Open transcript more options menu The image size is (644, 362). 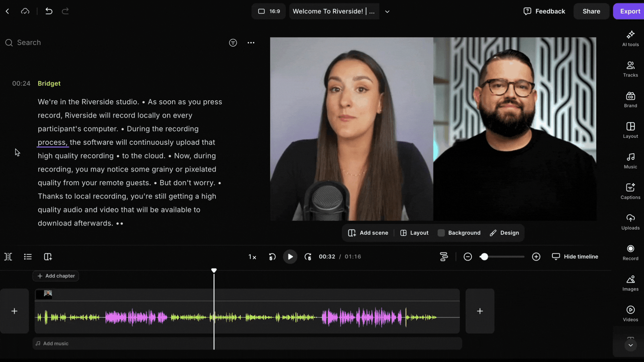coord(251,43)
